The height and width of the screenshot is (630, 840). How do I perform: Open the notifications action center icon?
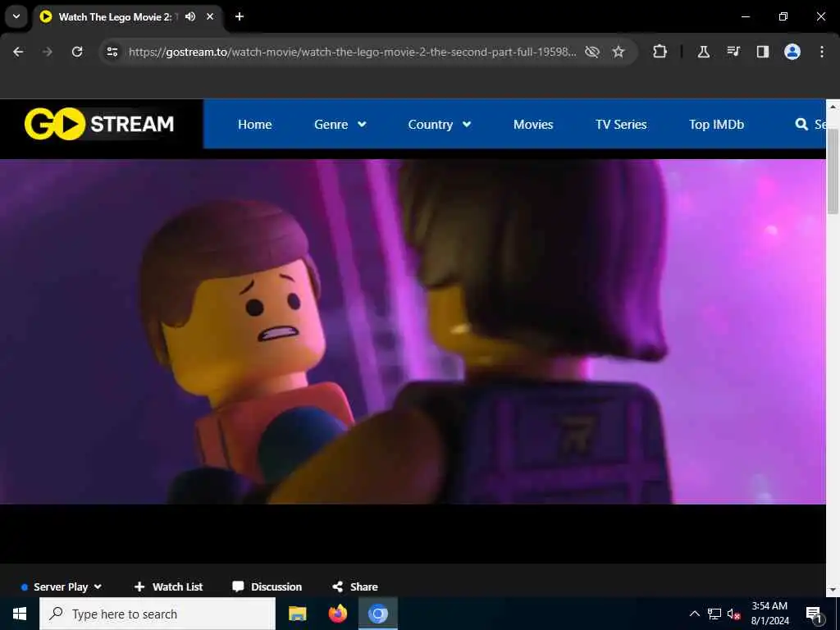coord(814,614)
